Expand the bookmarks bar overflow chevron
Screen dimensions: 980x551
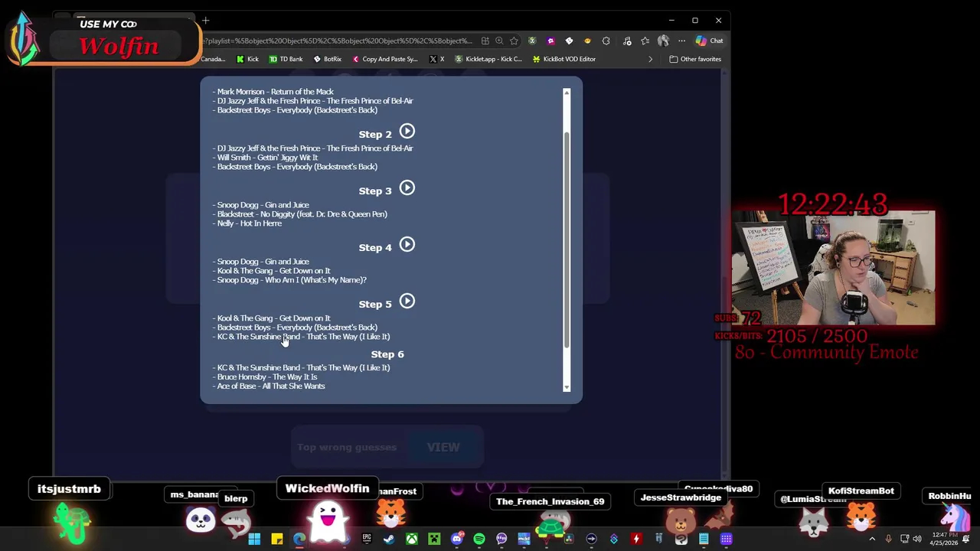651,59
